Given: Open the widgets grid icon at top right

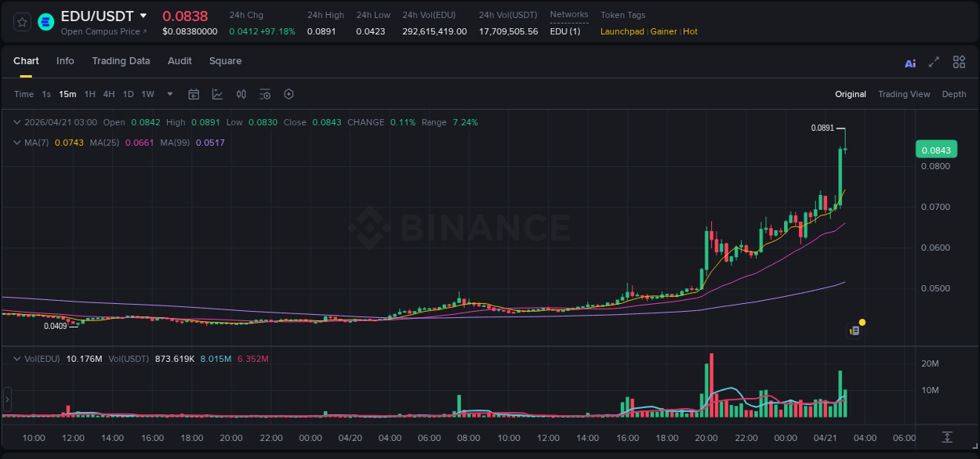Looking at the screenshot, I should (959, 62).
